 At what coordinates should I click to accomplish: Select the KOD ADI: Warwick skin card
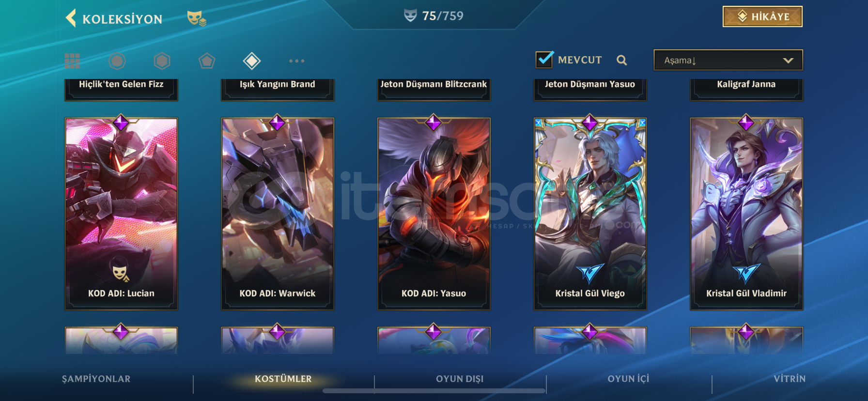(278, 214)
